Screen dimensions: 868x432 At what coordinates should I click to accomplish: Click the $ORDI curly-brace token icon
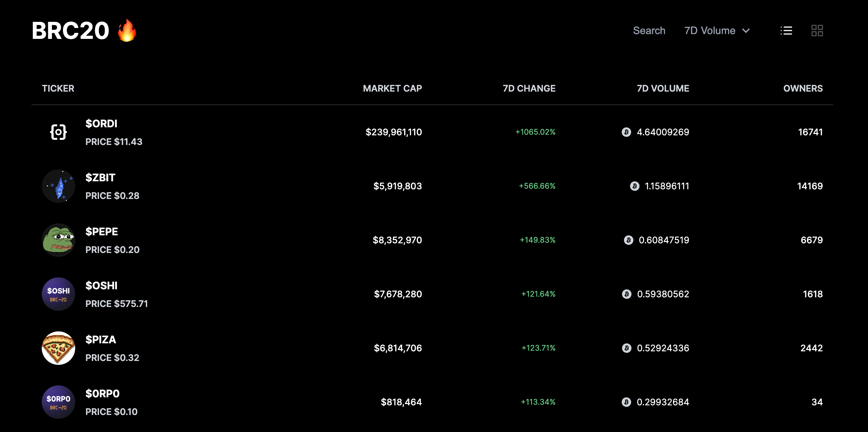(58, 132)
